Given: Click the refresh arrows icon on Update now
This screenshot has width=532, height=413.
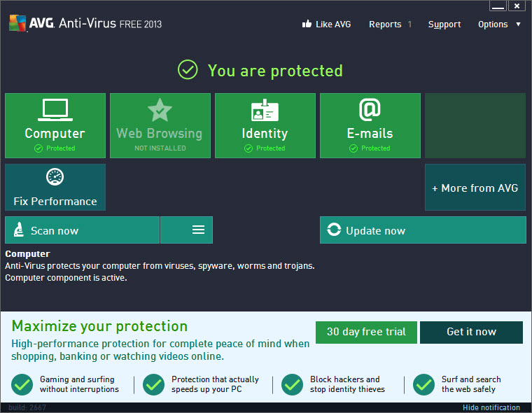Looking at the screenshot, I should coord(334,230).
